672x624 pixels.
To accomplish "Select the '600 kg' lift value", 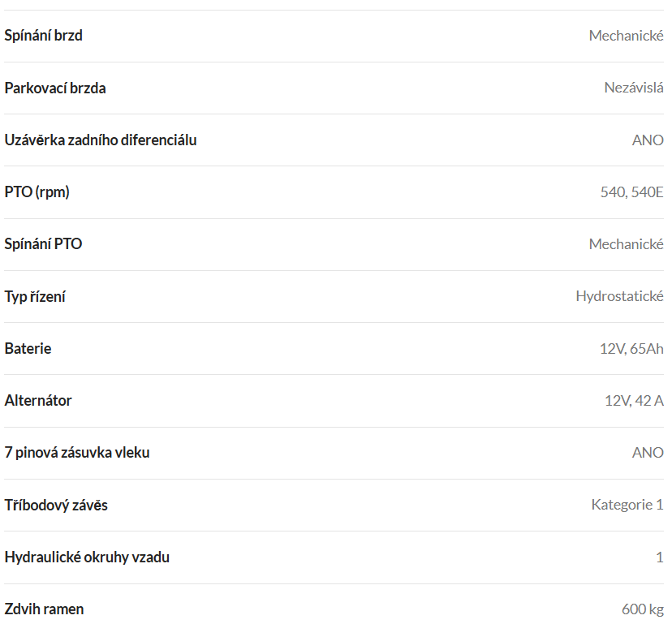I will click(x=643, y=609).
